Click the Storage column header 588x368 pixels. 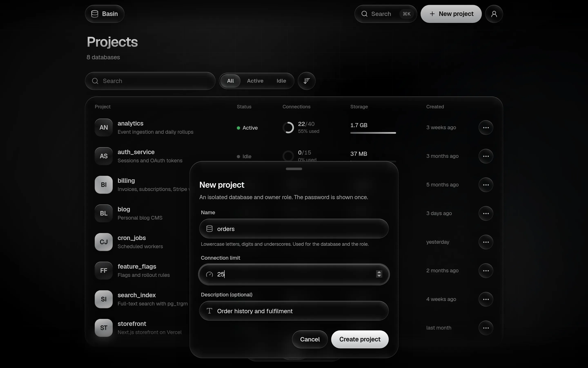(x=359, y=107)
